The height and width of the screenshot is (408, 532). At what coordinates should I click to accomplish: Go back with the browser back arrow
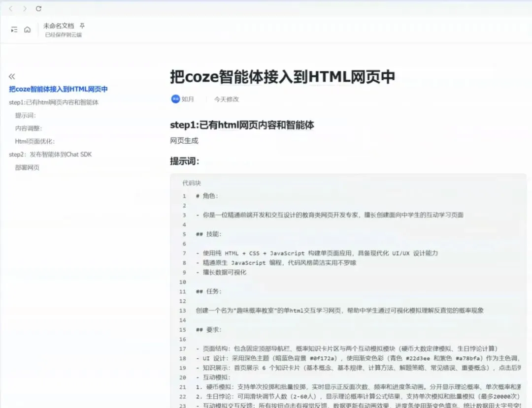(10, 8)
